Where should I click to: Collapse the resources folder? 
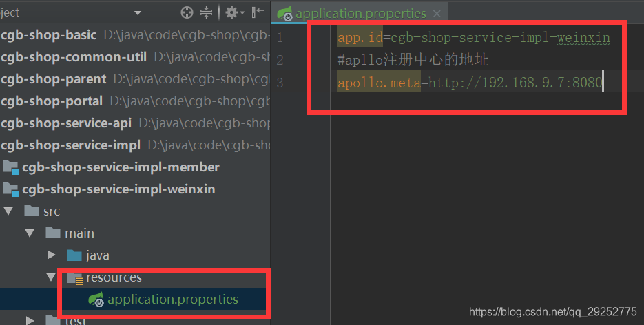tap(51, 277)
